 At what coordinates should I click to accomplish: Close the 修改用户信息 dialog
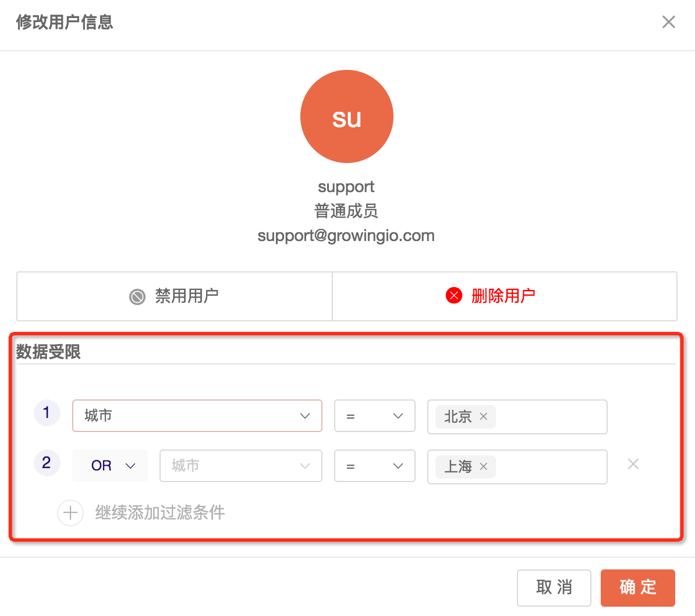click(x=668, y=22)
